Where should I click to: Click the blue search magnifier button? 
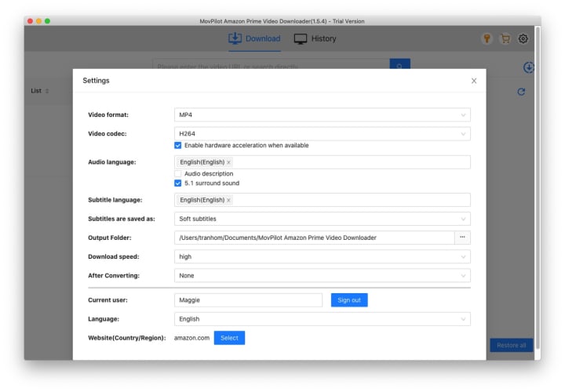coord(400,64)
